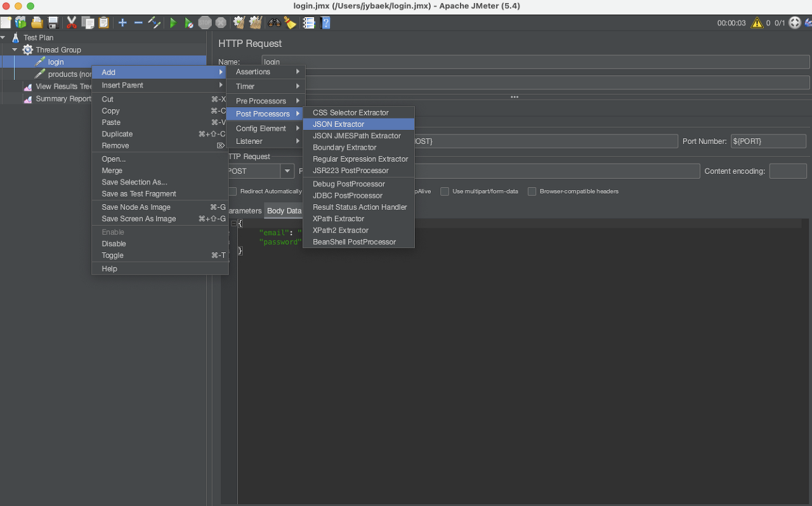Click the Summary Report listener icon in tree
The image size is (812, 506).
click(28, 99)
